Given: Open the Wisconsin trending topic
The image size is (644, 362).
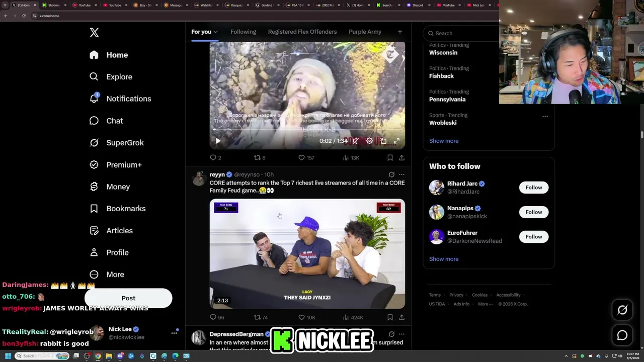Looking at the screenshot, I should tap(443, 53).
